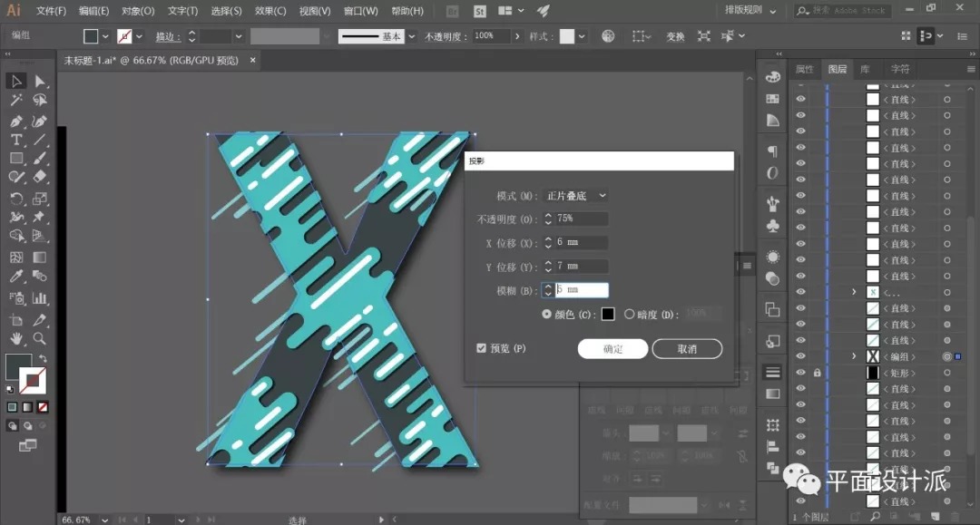Select the Paintbrush tool
The image size is (980, 525).
[40, 159]
